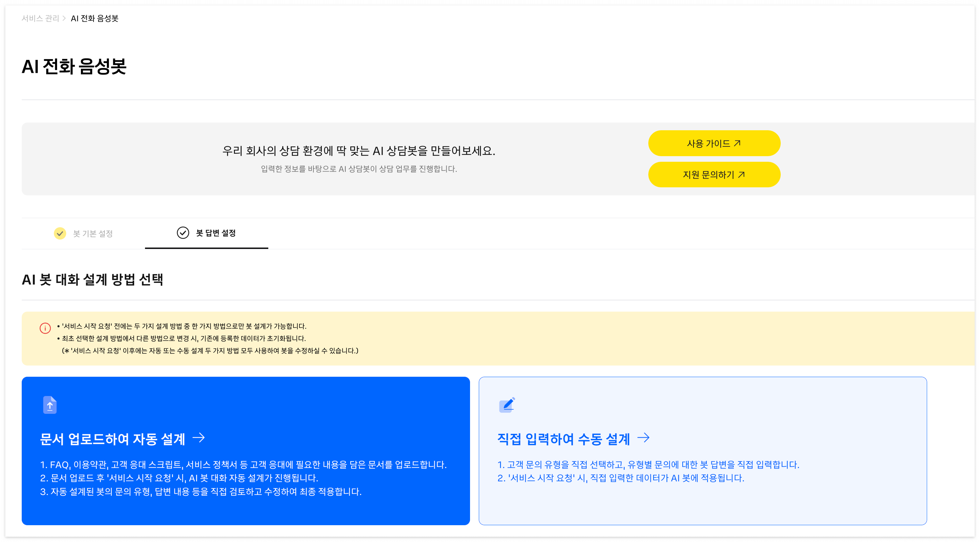
Task: Click the 문서 업로드하여 자동 설계 heading
Action: coord(113,439)
